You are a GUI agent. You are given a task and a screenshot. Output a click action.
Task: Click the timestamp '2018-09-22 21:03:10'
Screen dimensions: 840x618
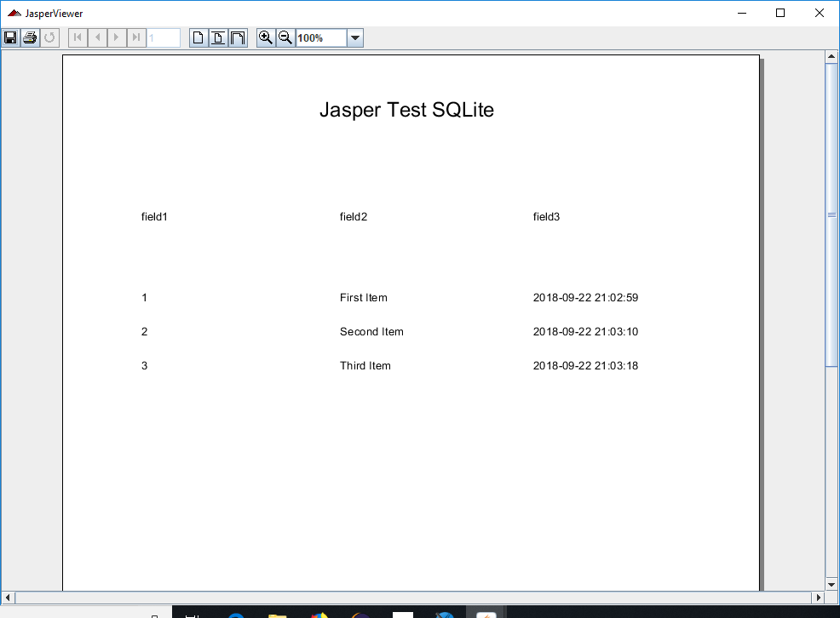click(x=585, y=332)
